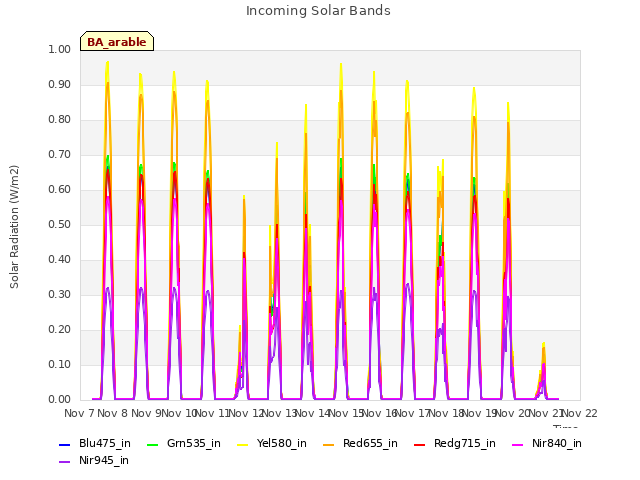Click the Nov 22 x-axis date label

coord(580,413)
